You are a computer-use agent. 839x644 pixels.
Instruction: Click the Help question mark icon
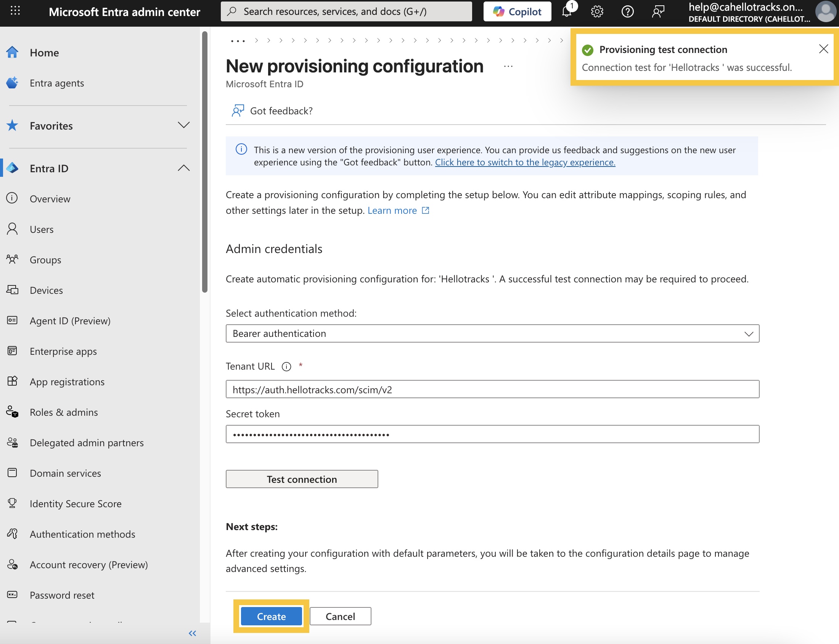[x=627, y=12]
